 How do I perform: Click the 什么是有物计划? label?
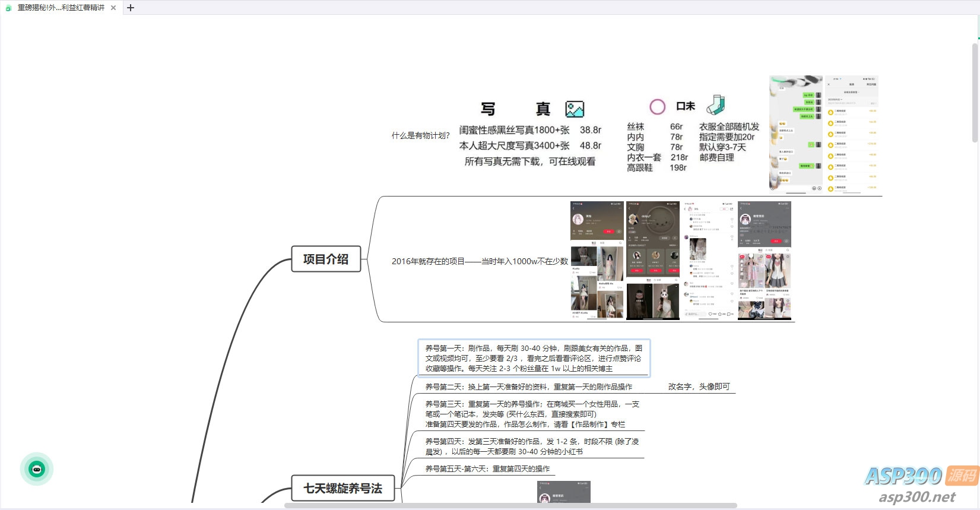click(420, 135)
